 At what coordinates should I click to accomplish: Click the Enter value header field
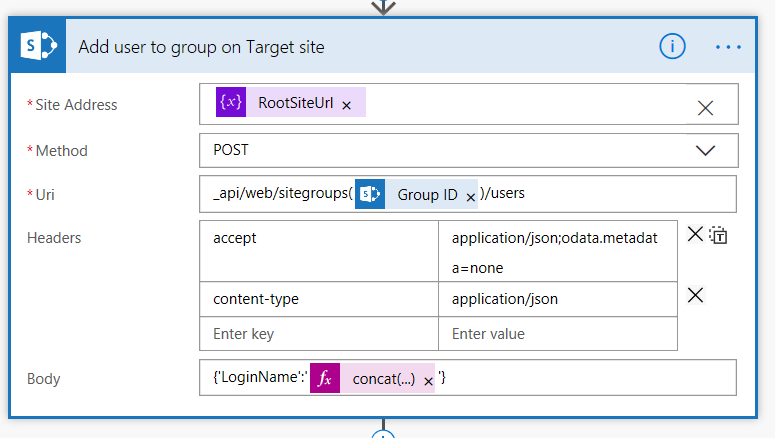(x=557, y=334)
